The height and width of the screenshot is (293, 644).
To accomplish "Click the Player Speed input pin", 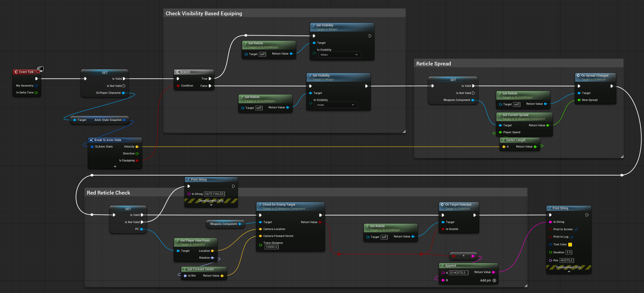I will pyautogui.click(x=501, y=132).
